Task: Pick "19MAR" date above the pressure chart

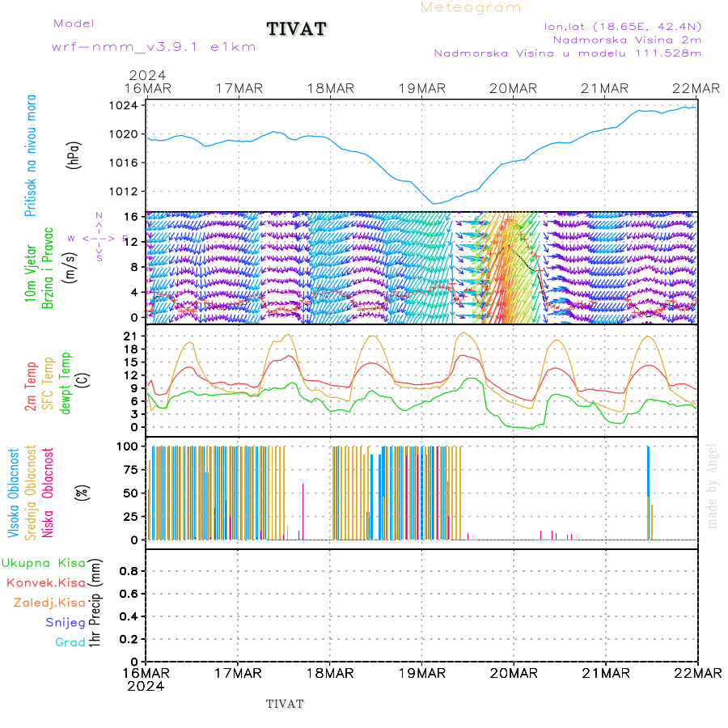Action: tap(422, 88)
